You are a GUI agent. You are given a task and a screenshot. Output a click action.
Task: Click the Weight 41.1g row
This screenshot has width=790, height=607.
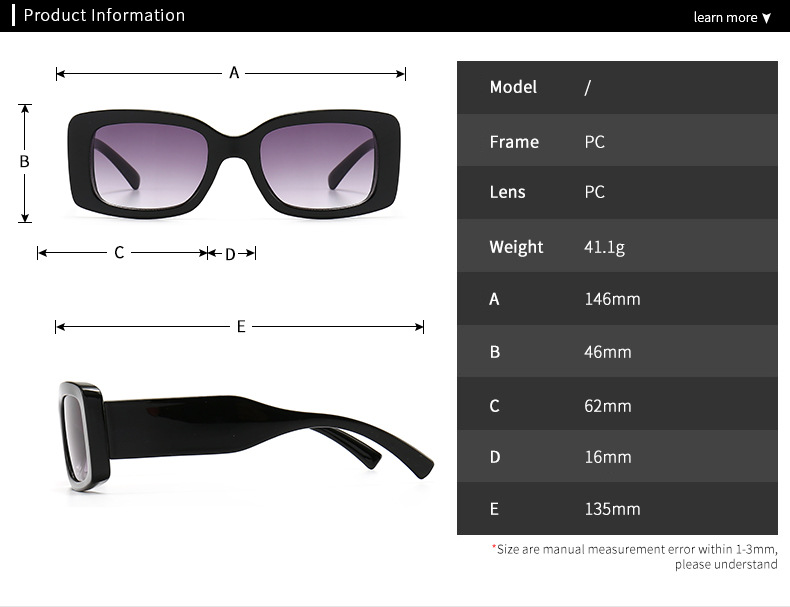[x=617, y=246]
